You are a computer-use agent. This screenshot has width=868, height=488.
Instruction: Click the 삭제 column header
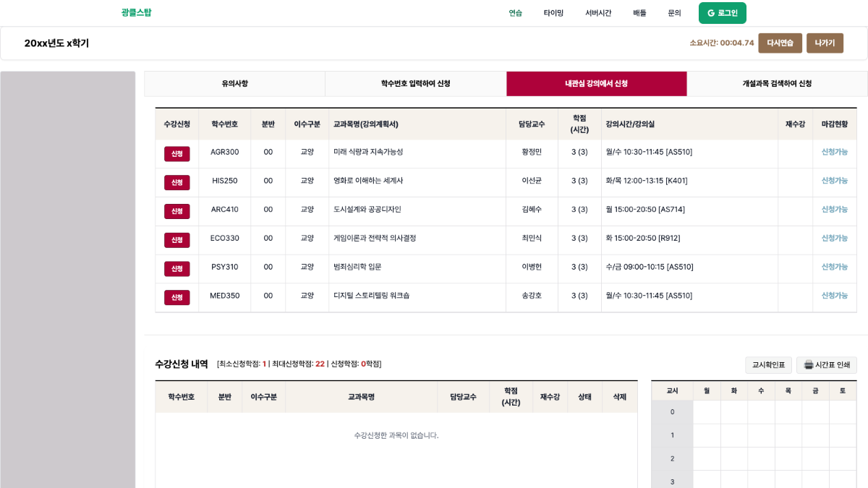(620, 397)
